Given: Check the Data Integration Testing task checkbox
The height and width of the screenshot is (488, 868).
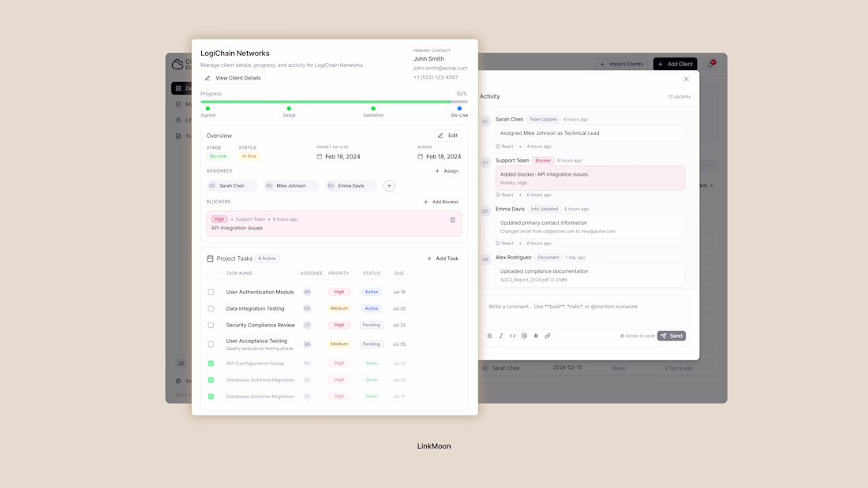Looking at the screenshot, I should (211, 309).
